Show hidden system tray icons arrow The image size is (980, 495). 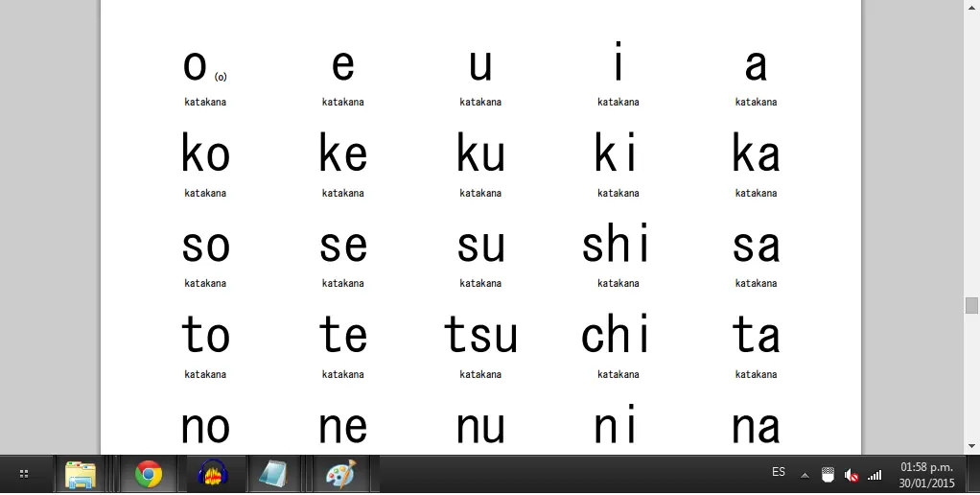(x=805, y=476)
